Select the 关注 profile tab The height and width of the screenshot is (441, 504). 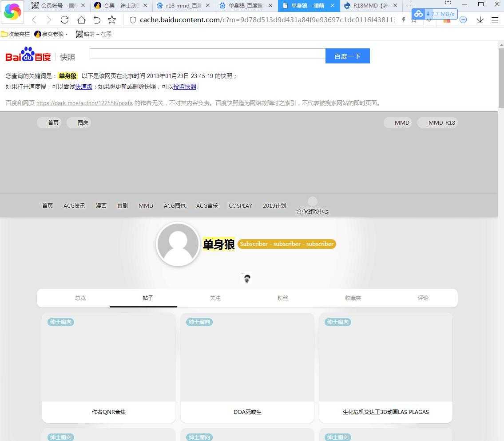pyautogui.click(x=215, y=298)
